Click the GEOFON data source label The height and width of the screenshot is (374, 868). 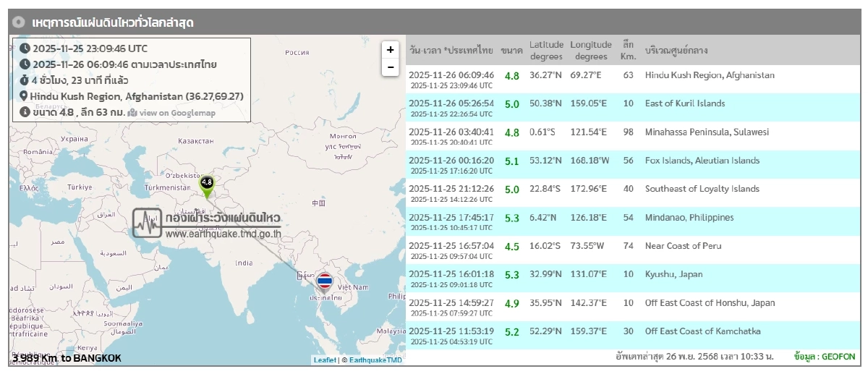[x=825, y=357]
